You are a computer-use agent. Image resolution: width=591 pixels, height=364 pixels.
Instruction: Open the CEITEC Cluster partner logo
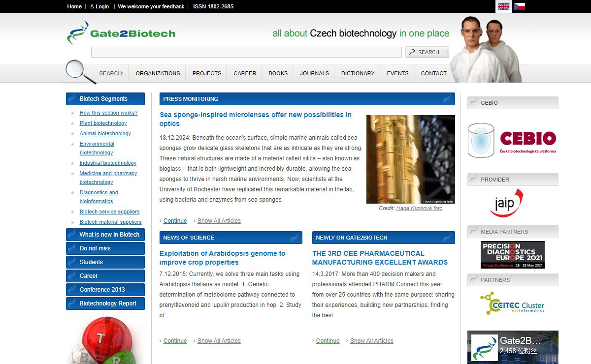pos(512,303)
